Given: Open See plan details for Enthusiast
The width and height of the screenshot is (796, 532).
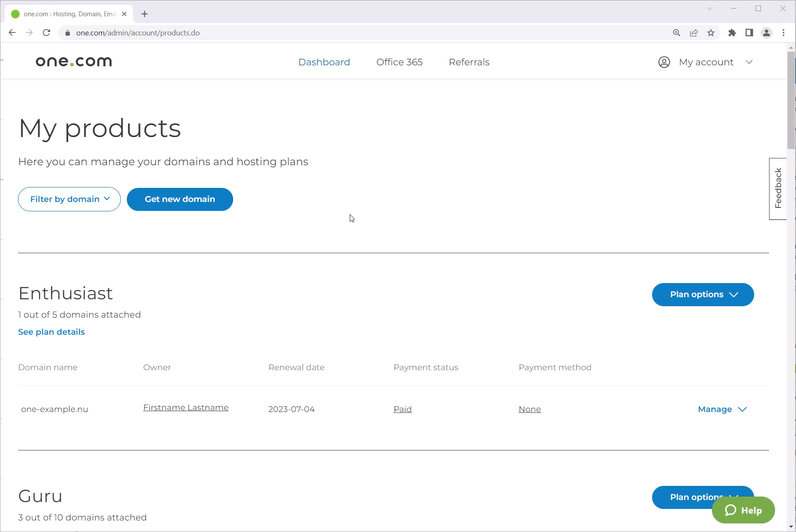Looking at the screenshot, I should [51, 332].
